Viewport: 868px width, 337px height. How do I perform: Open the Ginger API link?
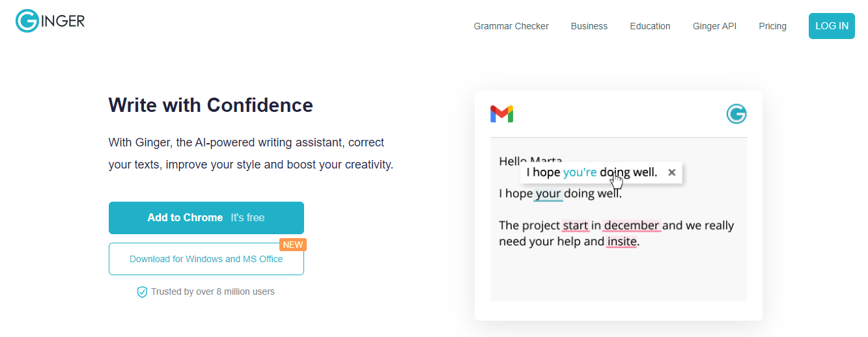[714, 26]
